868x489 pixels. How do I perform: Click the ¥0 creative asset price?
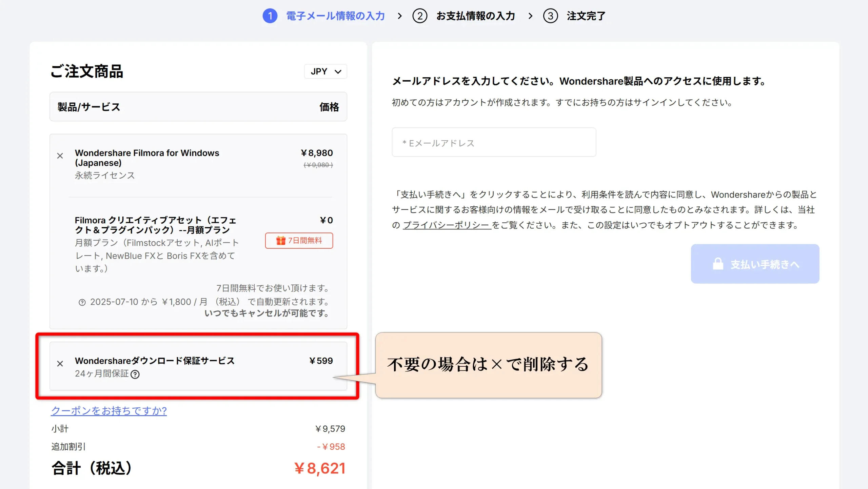326,220
